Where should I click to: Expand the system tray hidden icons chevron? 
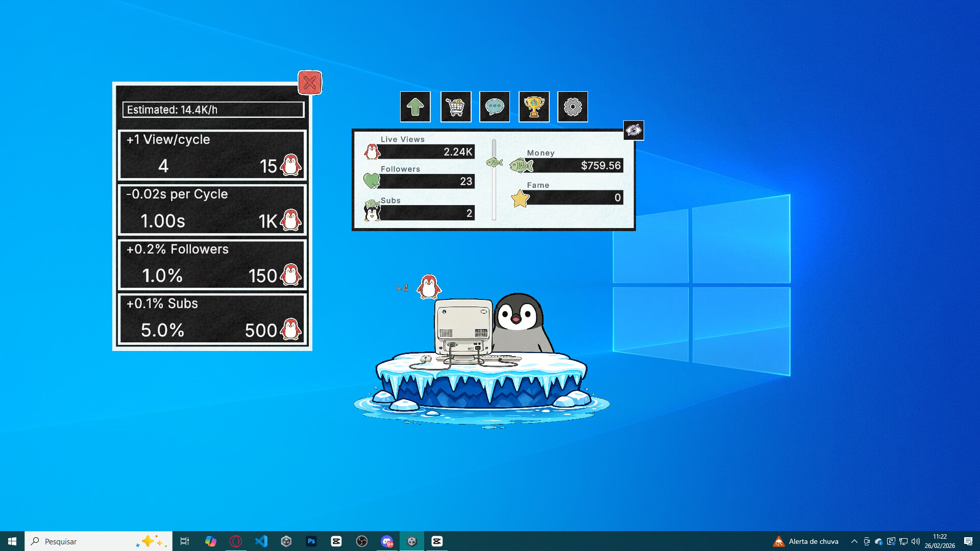(854, 541)
